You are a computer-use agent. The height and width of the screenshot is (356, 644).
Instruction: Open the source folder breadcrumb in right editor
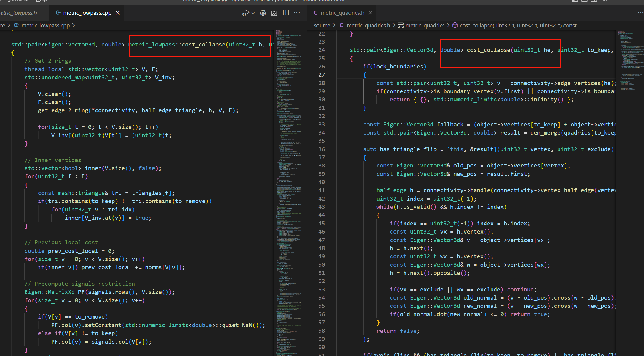(322, 25)
